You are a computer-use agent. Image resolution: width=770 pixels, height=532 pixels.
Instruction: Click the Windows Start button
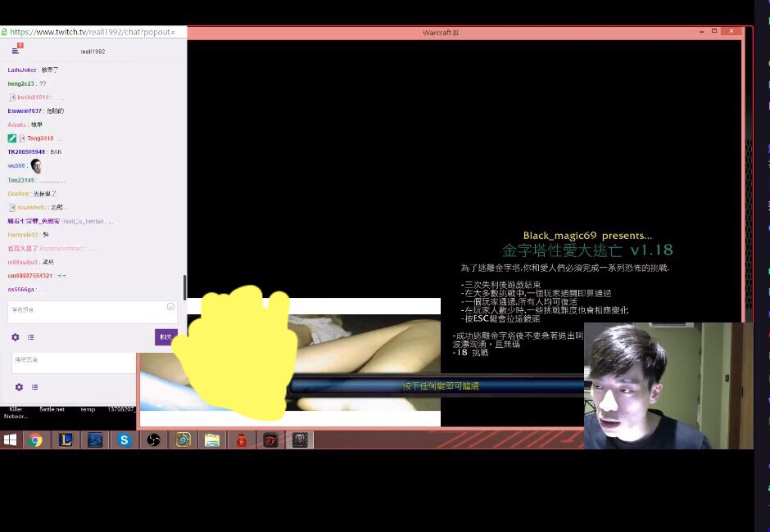click(10, 440)
